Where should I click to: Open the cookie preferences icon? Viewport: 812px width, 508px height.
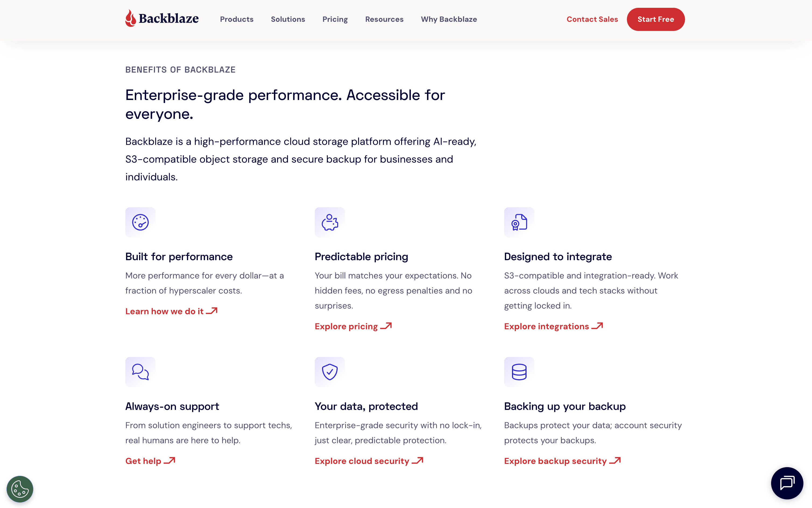coord(20,489)
